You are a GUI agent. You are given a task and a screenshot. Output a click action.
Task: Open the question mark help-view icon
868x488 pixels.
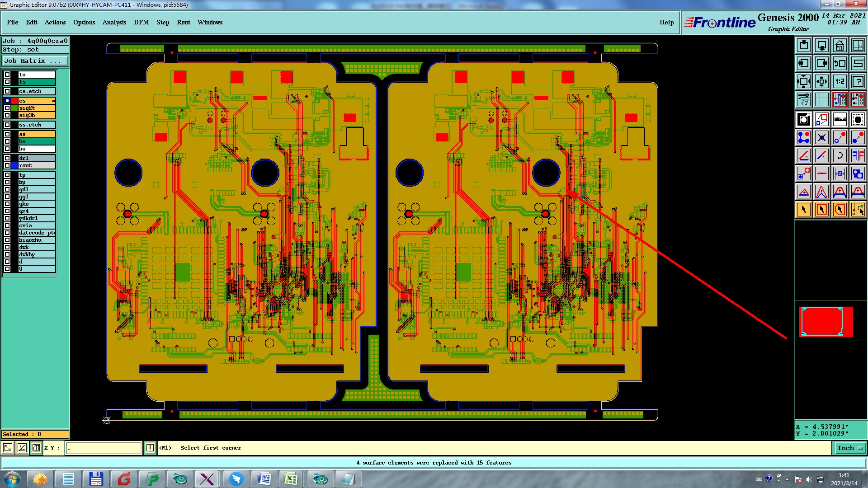(x=858, y=81)
